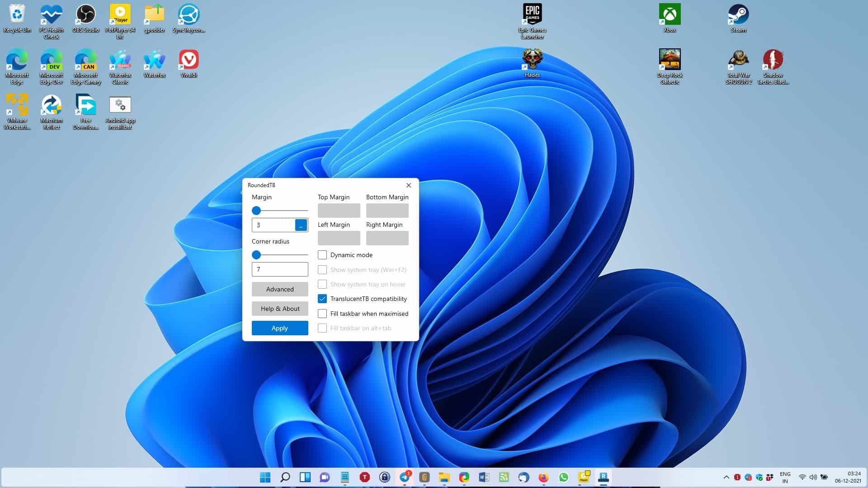Click the Help & About button
The width and height of the screenshot is (868, 488).
pyautogui.click(x=280, y=309)
